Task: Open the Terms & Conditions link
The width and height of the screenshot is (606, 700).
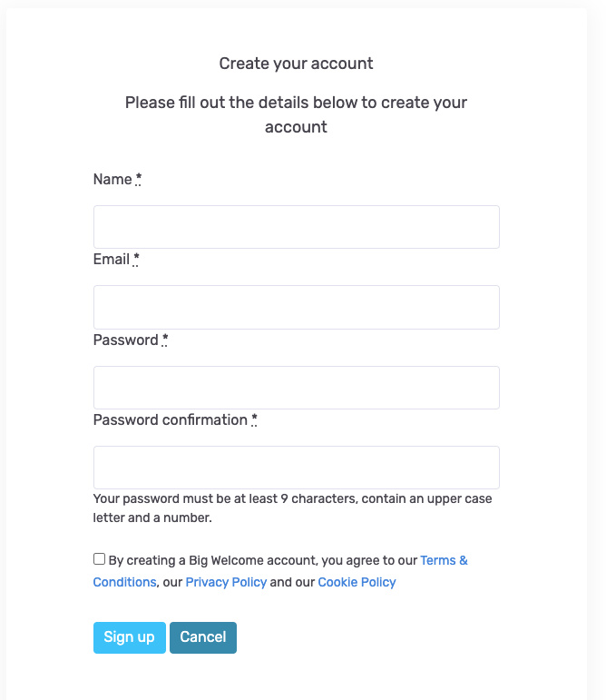Action: 444,560
